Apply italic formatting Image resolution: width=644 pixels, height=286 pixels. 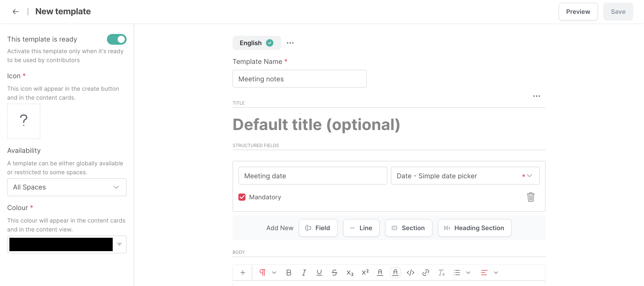click(x=304, y=273)
